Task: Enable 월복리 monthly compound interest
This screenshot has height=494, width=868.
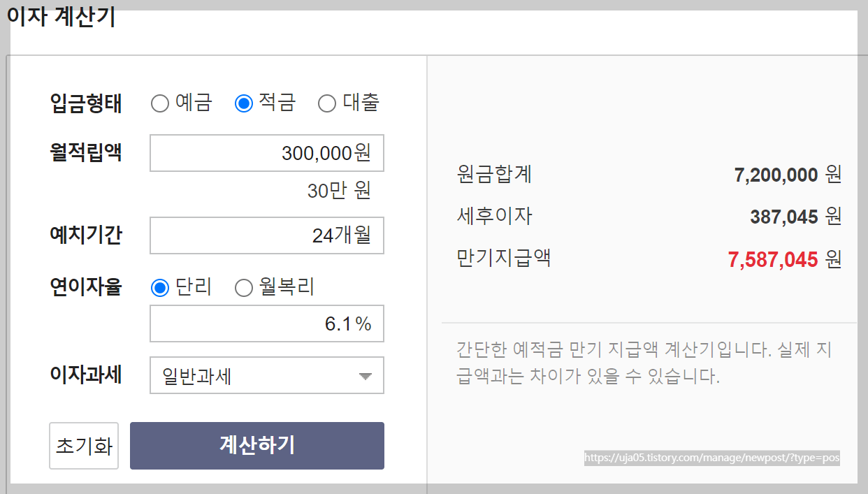Action: coord(243,288)
